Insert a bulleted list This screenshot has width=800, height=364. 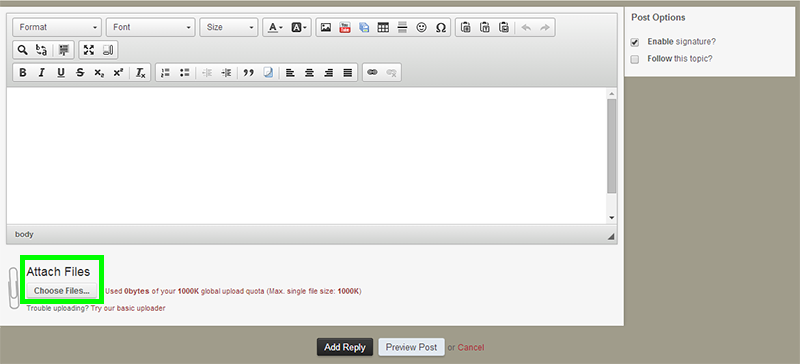coord(185,72)
